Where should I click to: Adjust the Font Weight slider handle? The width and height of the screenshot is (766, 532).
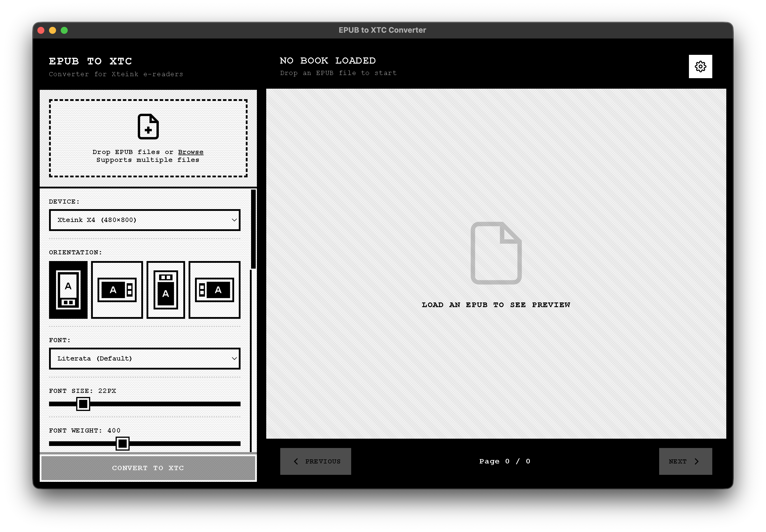point(122,444)
